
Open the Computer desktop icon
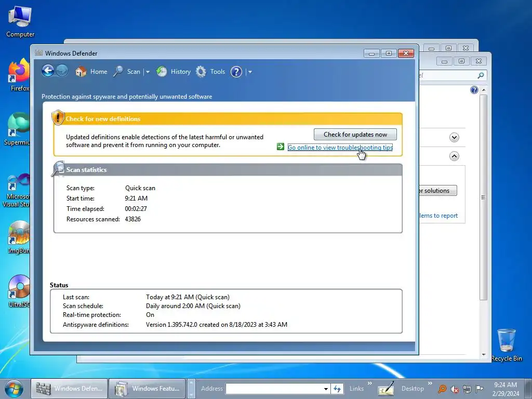tap(20, 22)
